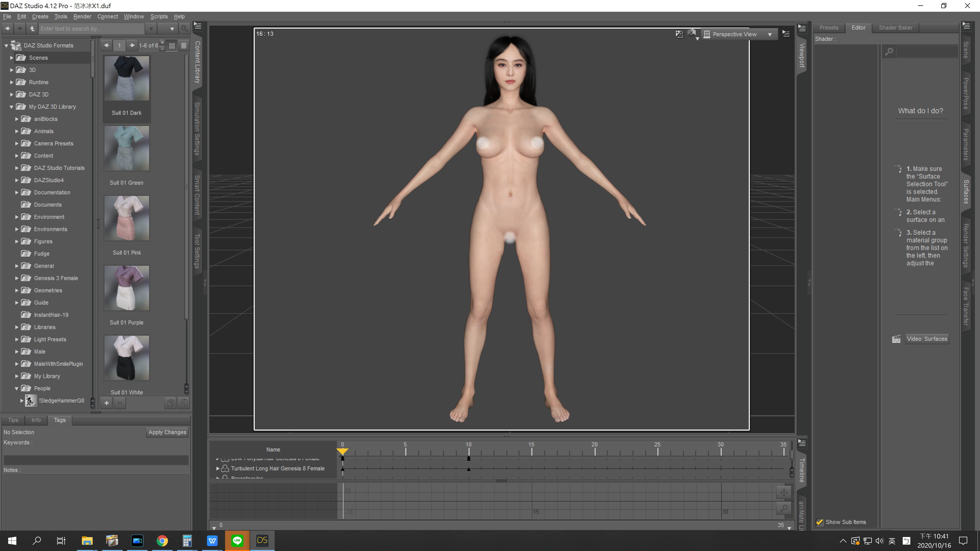Open viewport draw style options icon
The height and width of the screenshot is (551, 980).
[679, 34]
